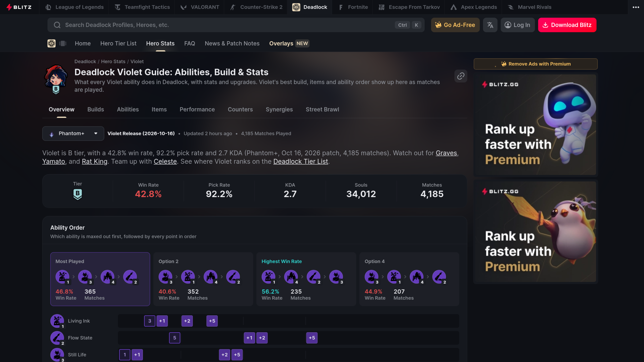Open the FAQ page
Screen dimensions: 644x362
[189, 43]
